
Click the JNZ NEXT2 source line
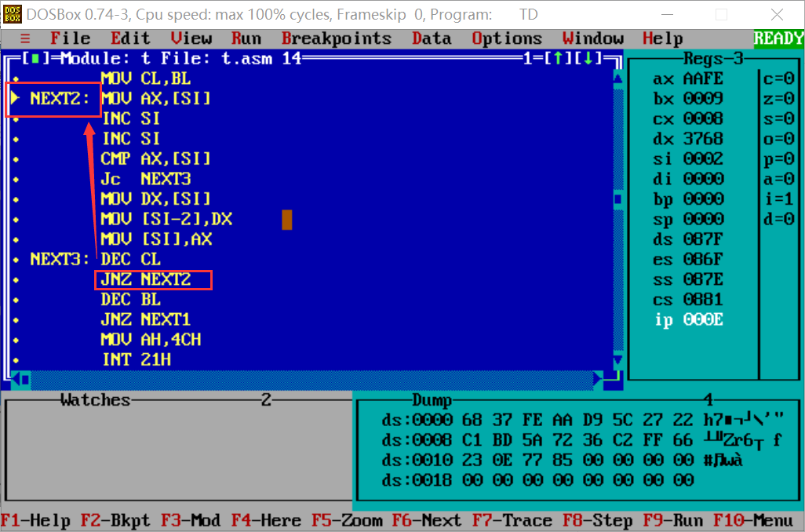tap(146, 279)
